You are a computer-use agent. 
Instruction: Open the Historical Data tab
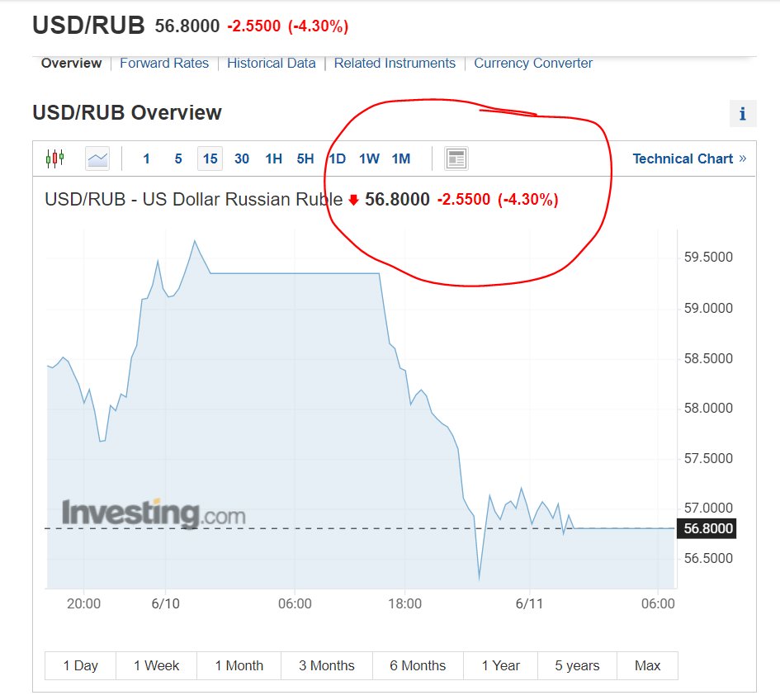click(271, 64)
